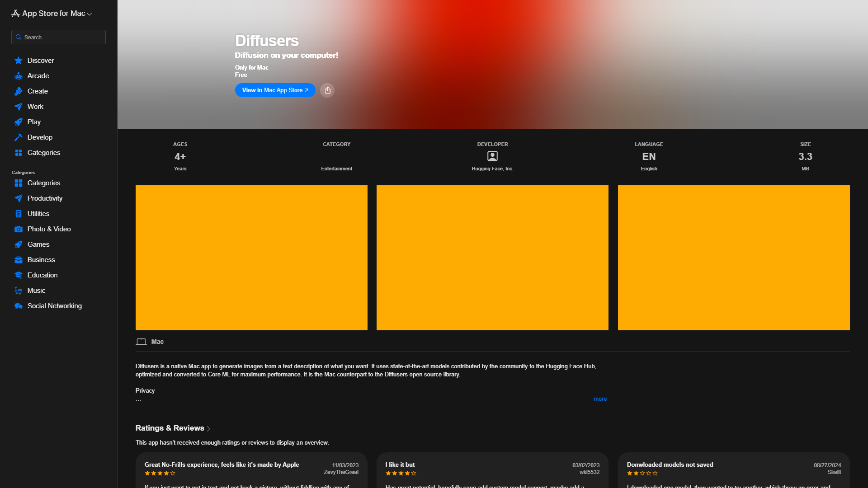
Task: Click the Education graduation cap icon
Action: [19, 275]
